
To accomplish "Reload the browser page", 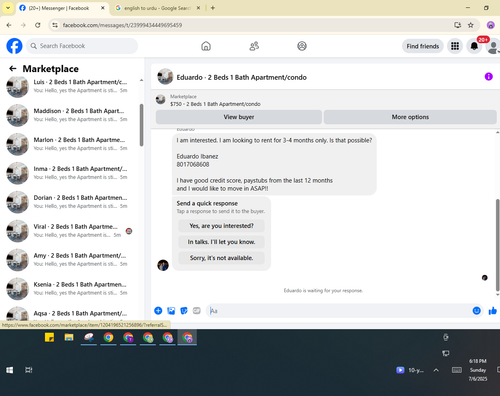I will click(x=38, y=25).
